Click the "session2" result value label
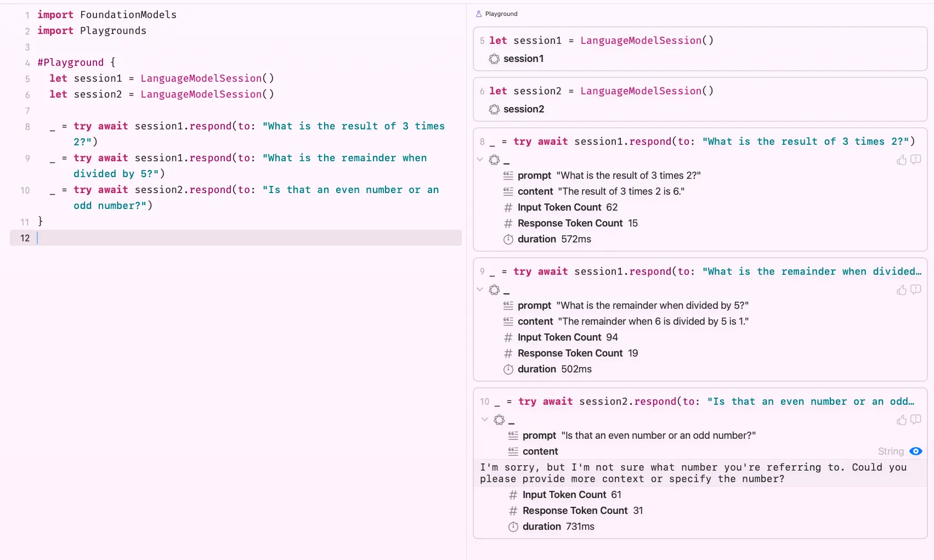Image resolution: width=934 pixels, height=560 pixels. tap(524, 109)
